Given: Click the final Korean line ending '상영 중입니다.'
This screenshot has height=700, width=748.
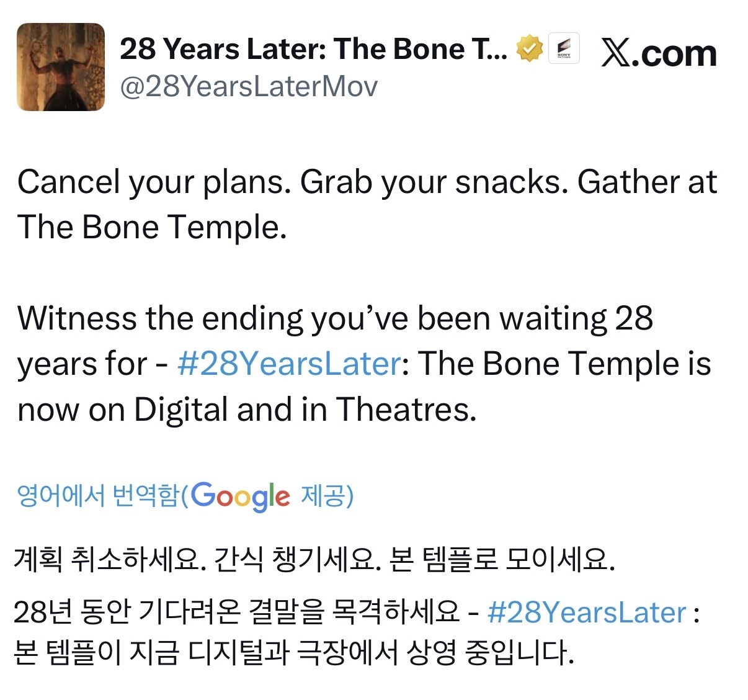Looking at the screenshot, I should click(x=293, y=652).
